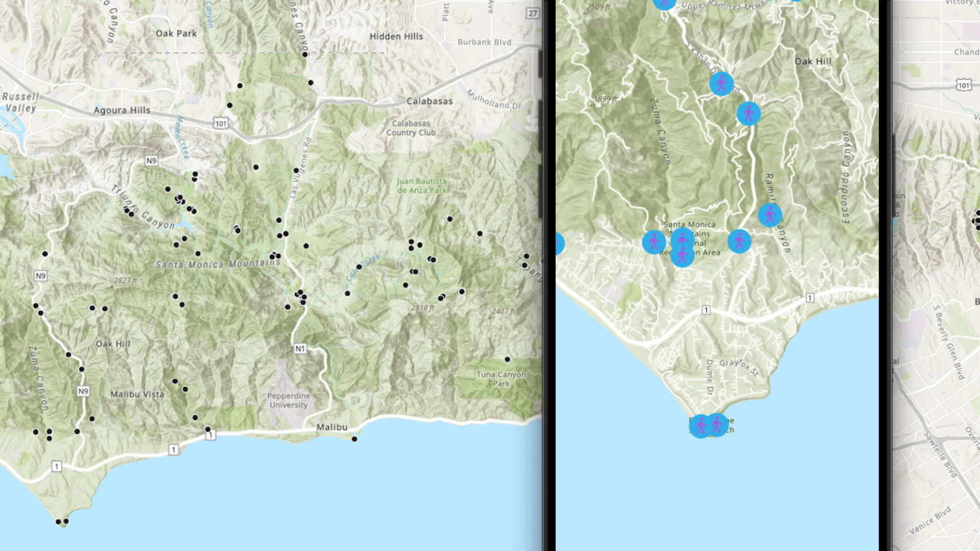Tap hiker marker just below Kanan Rd marker
Screen dimensions: 980x551
click(748, 113)
